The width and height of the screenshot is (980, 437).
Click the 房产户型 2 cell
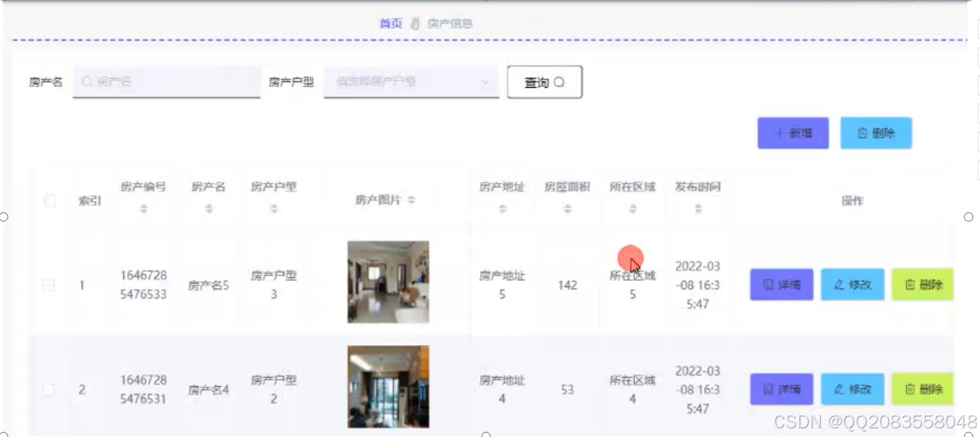tap(274, 390)
